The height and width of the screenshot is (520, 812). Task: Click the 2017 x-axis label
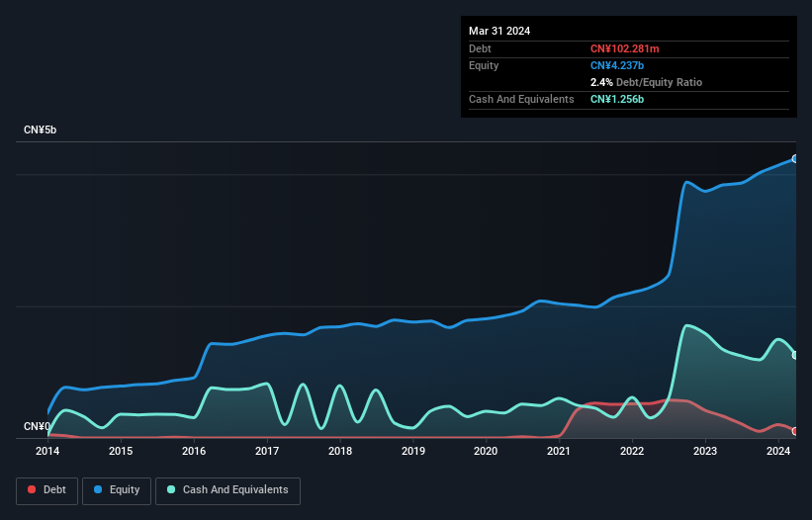click(x=267, y=451)
